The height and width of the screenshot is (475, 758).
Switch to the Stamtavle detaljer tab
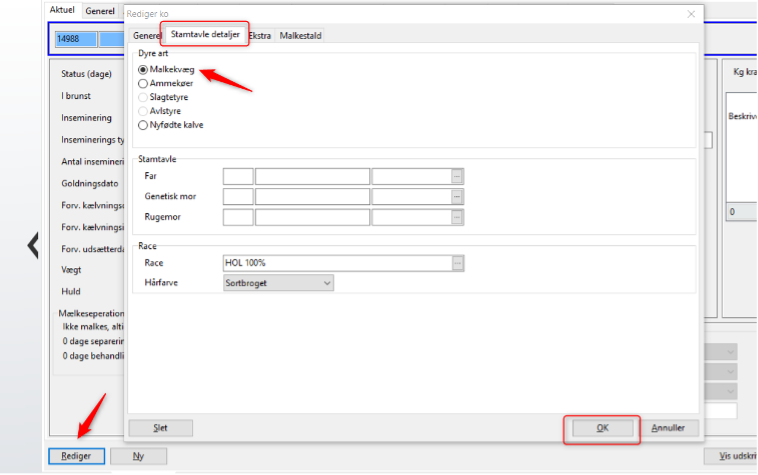coord(205,35)
